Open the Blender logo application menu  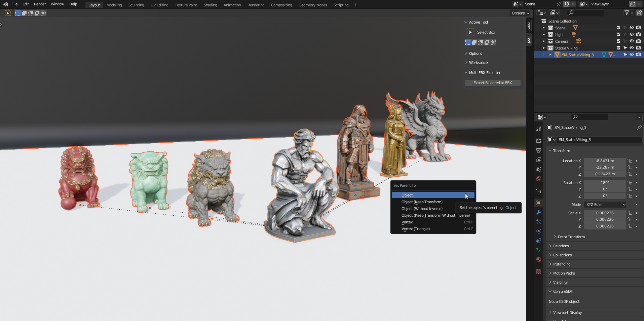[5, 4]
